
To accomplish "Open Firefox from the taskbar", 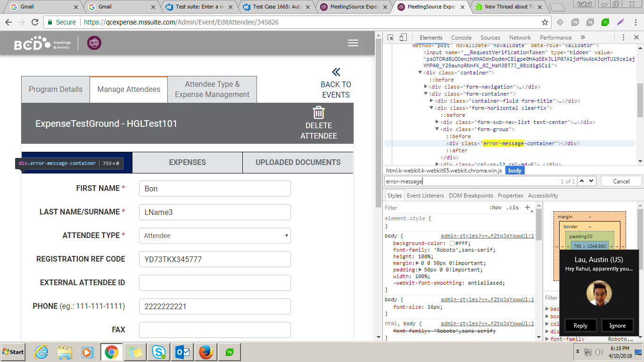I will click(206, 352).
